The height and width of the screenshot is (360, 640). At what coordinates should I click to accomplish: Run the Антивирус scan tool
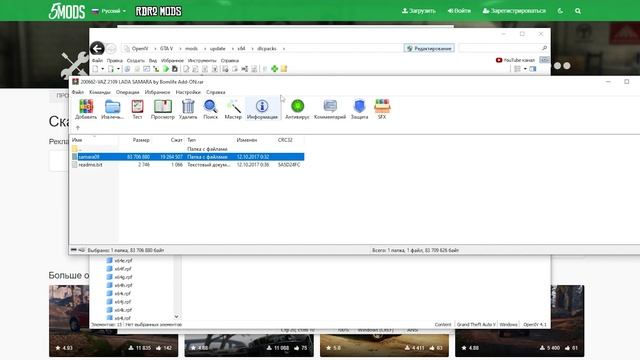tap(297, 109)
